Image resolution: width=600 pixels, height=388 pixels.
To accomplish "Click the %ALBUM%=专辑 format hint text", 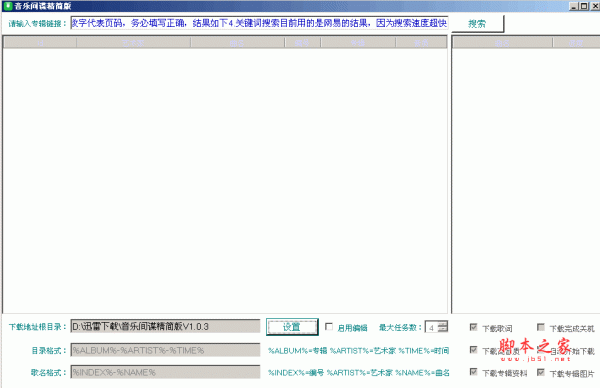I will click(x=297, y=351).
